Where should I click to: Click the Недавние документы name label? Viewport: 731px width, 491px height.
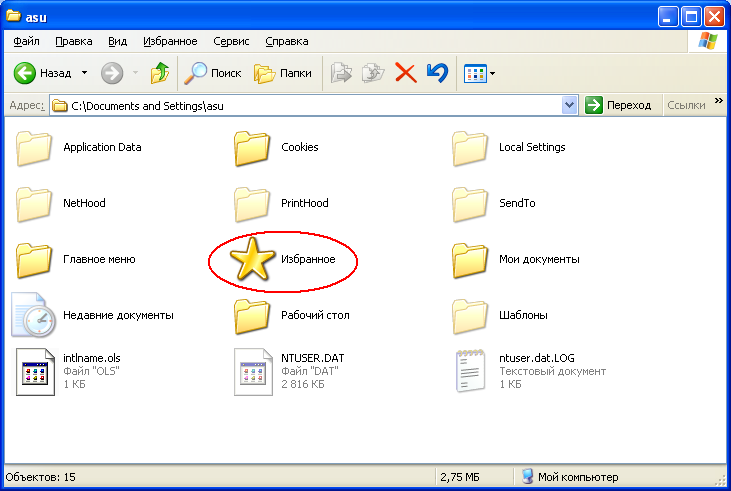tap(118, 315)
